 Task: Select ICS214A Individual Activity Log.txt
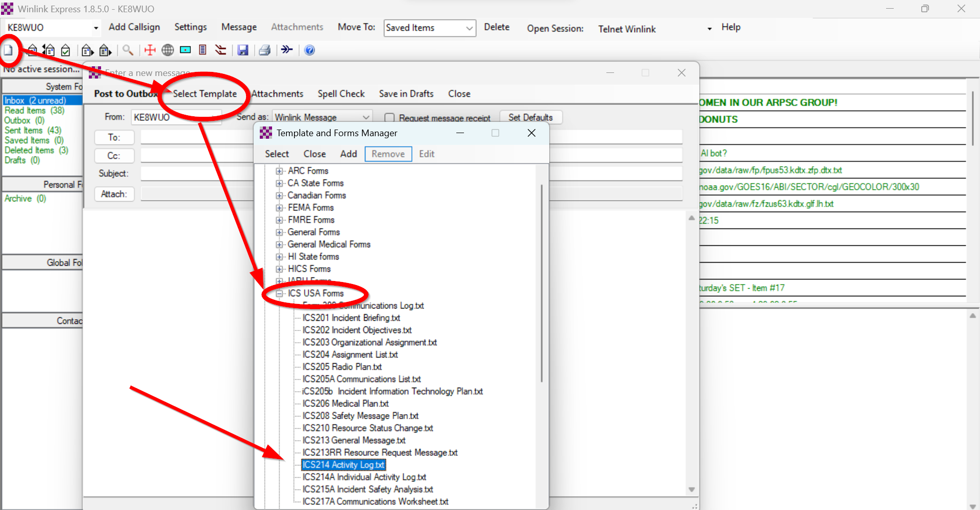click(364, 477)
